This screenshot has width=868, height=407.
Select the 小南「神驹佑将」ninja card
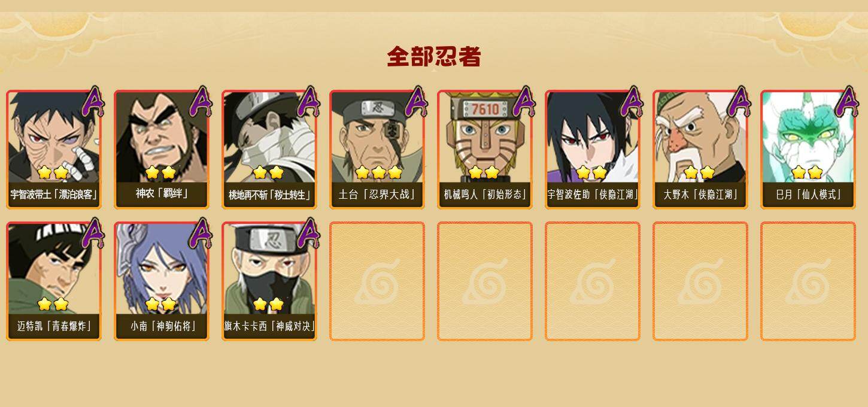pos(162,281)
